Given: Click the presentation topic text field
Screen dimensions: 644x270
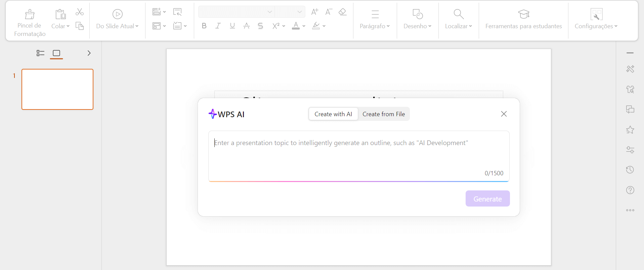Looking at the screenshot, I should pos(359,156).
